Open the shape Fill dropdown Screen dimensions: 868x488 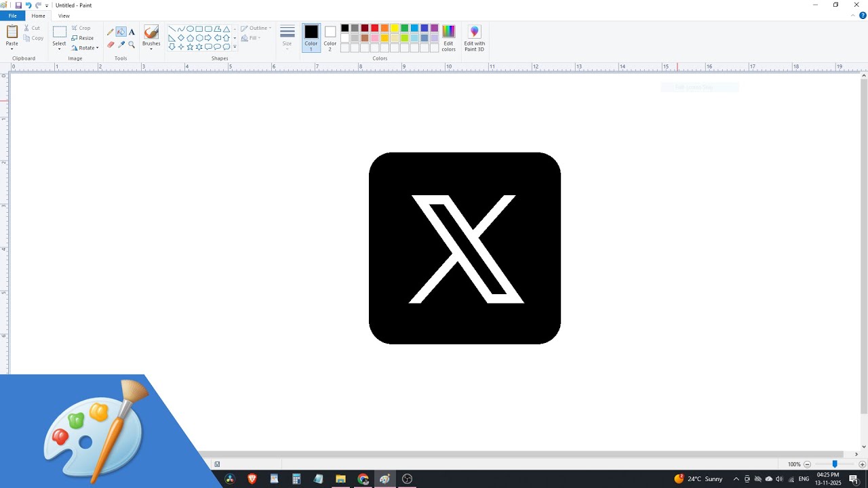tap(250, 38)
